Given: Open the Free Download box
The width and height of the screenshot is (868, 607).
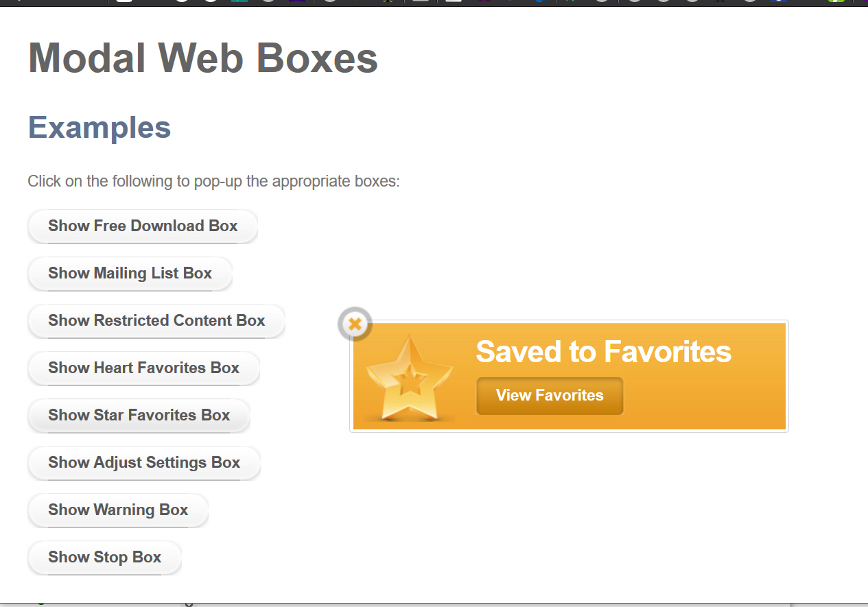Looking at the screenshot, I should click(143, 226).
